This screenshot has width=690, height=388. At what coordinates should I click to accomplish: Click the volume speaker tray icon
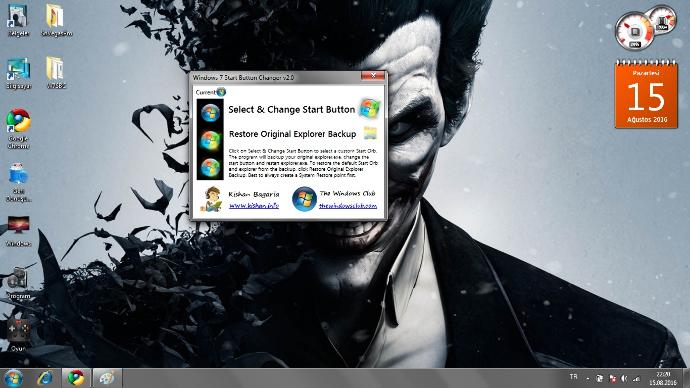[x=624, y=378]
